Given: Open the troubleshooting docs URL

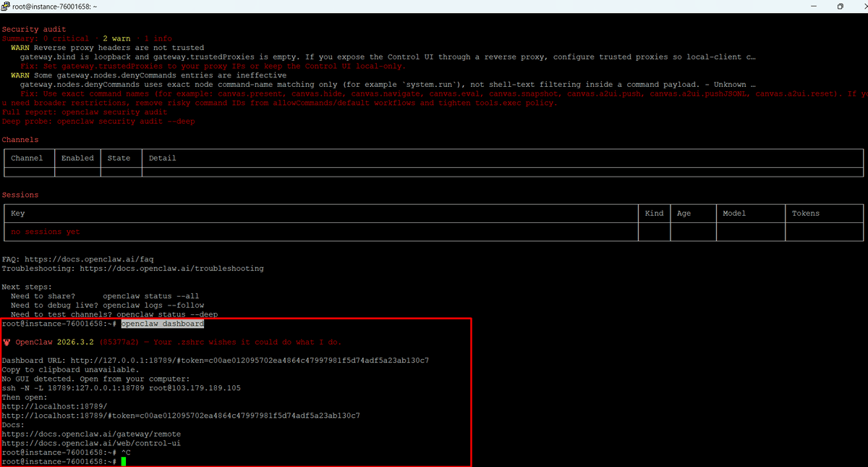Looking at the screenshot, I should [171, 269].
